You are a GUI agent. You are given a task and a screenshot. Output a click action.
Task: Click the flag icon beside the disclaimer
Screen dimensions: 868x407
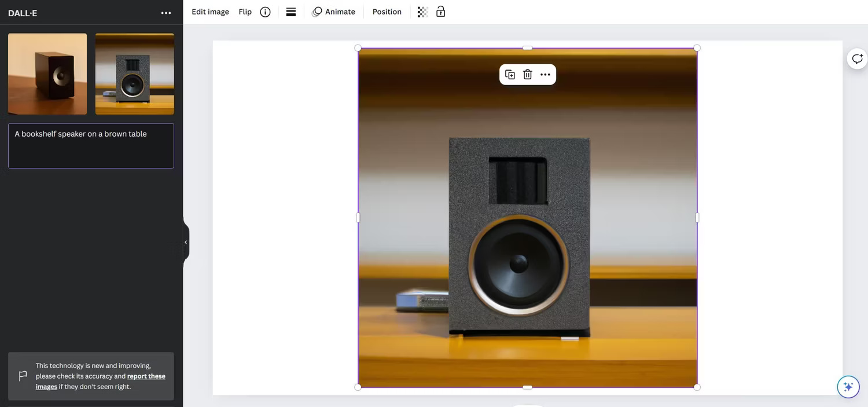23,376
